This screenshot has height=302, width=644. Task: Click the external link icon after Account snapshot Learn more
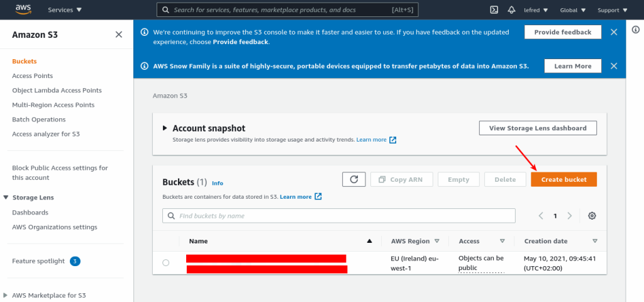pyautogui.click(x=393, y=140)
